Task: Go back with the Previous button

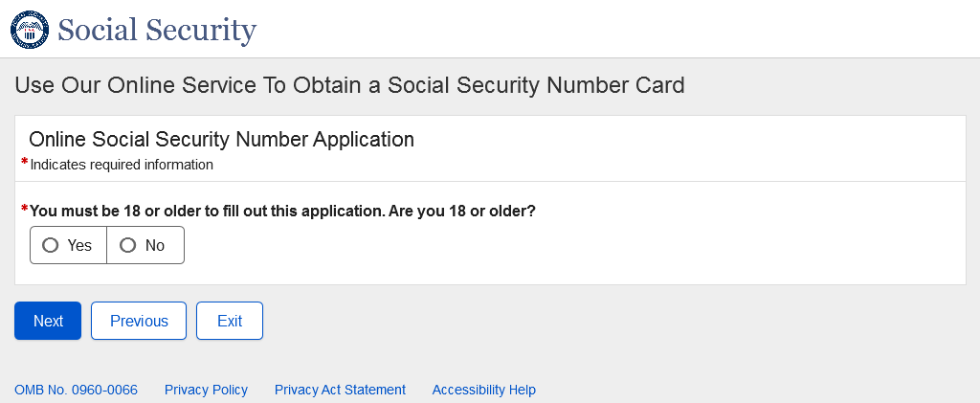Action: click(139, 321)
